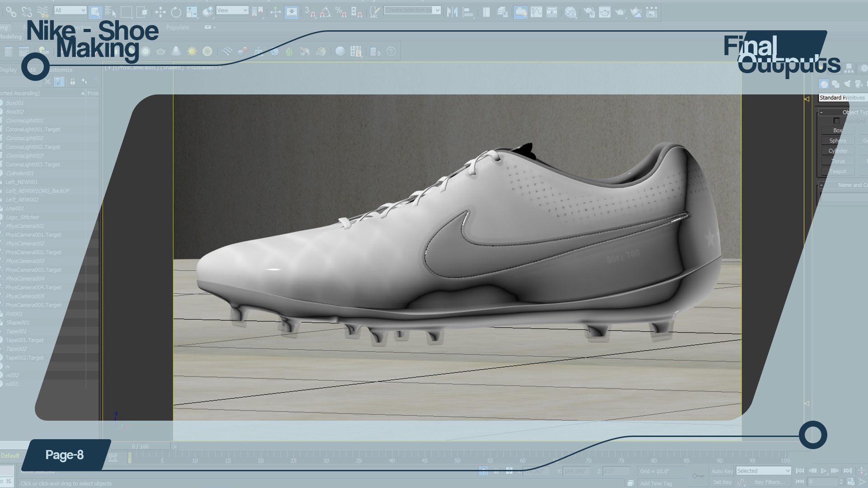Toggle Set Key mode
This screenshot has width=868, height=488.
tap(722, 482)
